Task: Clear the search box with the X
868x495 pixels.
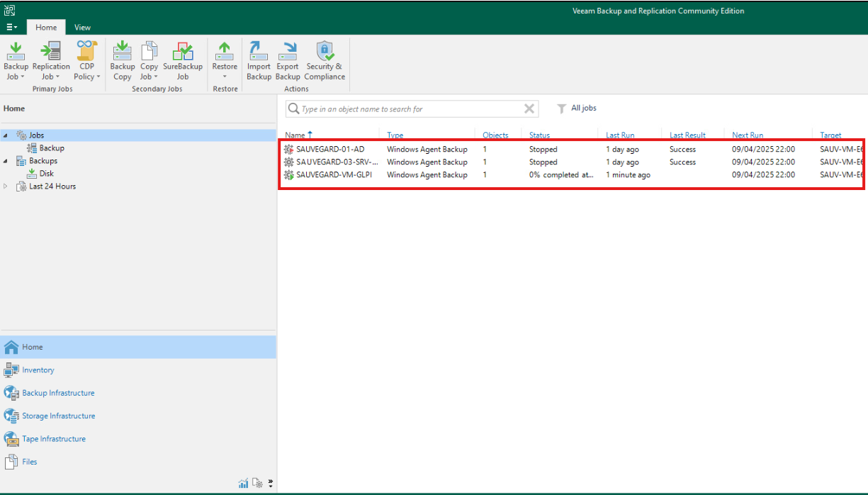Action: point(529,109)
